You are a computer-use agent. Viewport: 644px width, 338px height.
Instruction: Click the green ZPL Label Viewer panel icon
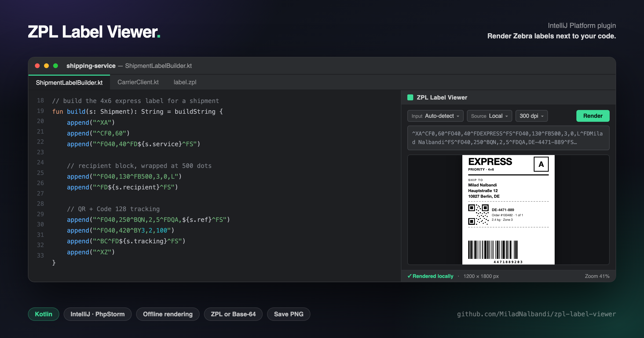[x=410, y=97]
